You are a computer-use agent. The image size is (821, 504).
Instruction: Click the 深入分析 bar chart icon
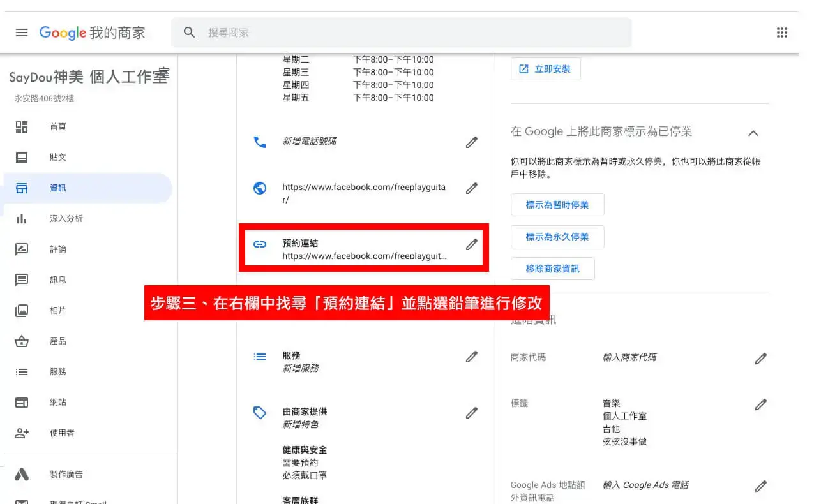(x=22, y=218)
